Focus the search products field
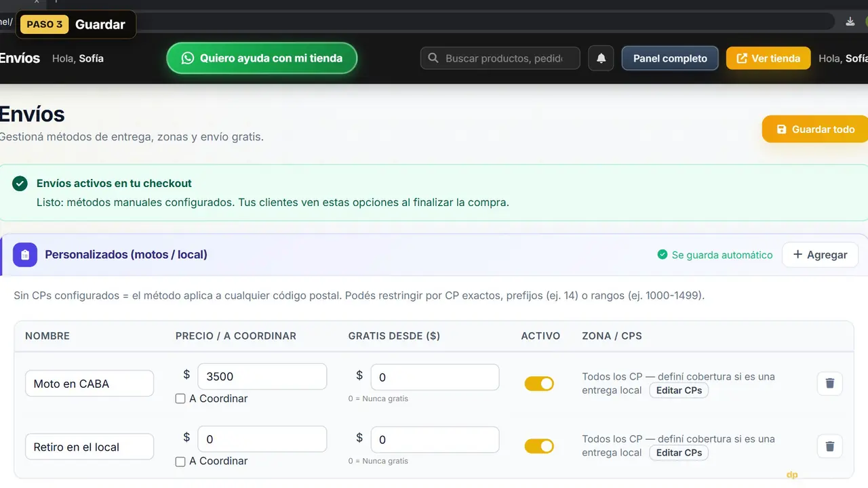The width and height of the screenshot is (868, 488). (500, 58)
